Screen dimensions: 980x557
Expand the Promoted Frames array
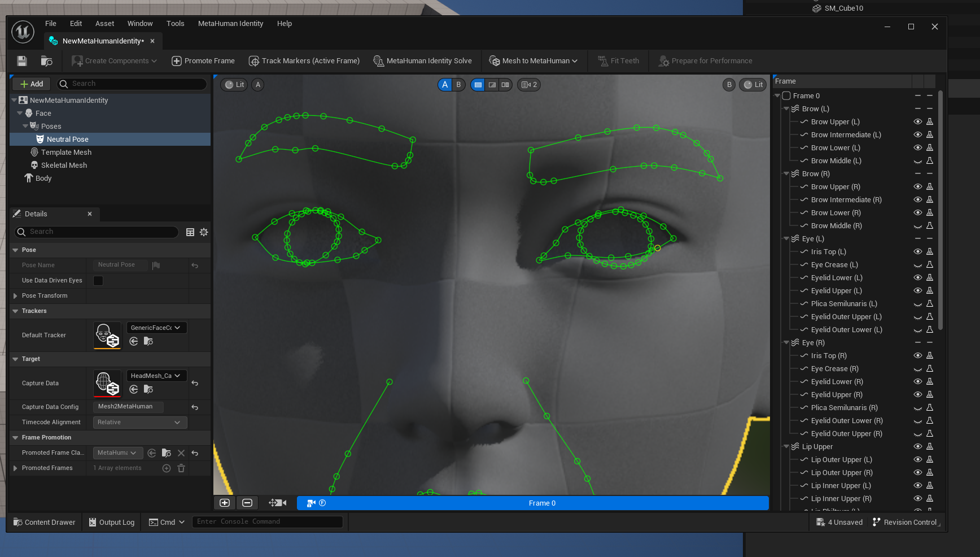click(15, 468)
